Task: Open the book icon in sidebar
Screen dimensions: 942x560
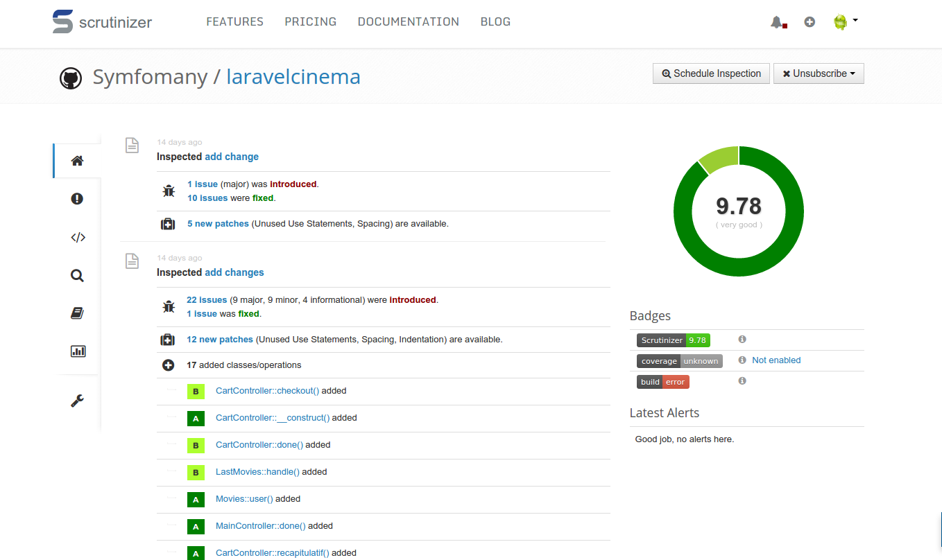Action: click(x=77, y=313)
